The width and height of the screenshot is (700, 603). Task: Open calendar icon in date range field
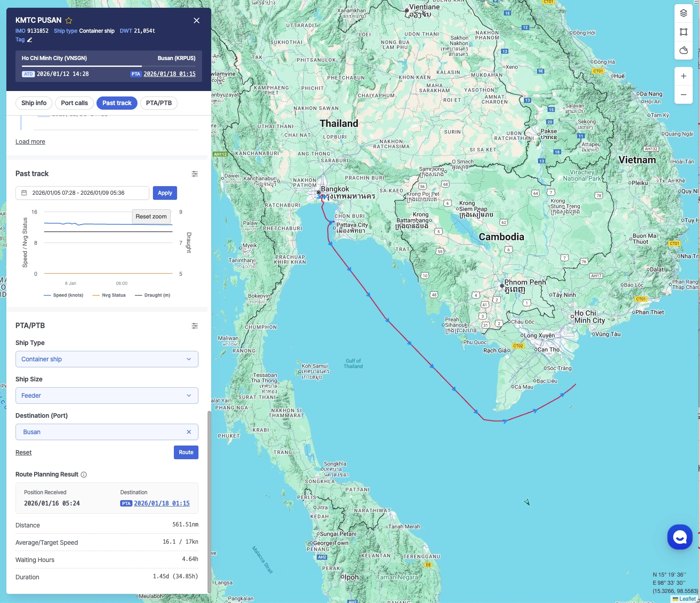click(24, 193)
